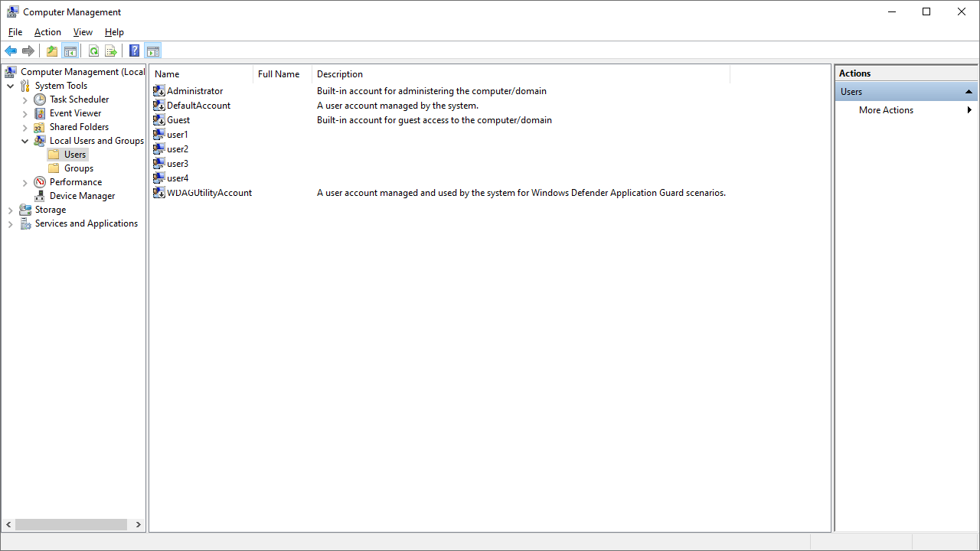
Task: Sort by the Full Name column header
Action: click(x=283, y=74)
